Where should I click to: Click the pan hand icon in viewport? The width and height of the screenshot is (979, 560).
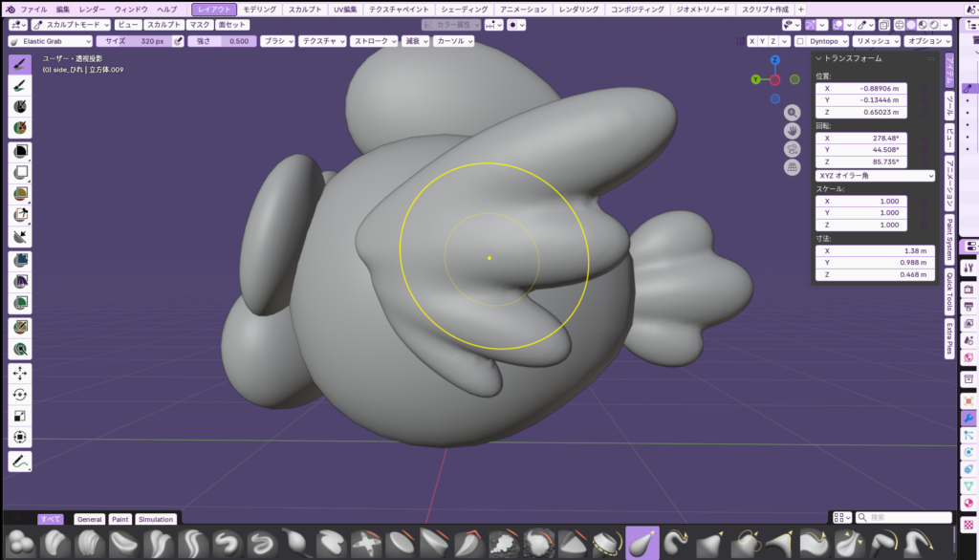(x=792, y=131)
